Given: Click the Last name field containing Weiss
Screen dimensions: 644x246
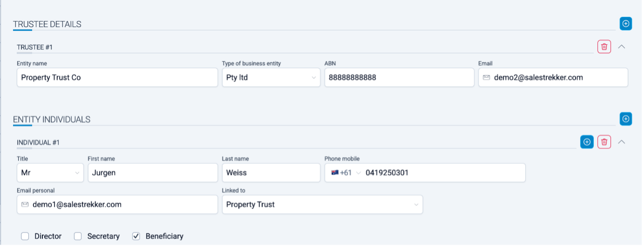Looking at the screenshot, I should [271, 173].
